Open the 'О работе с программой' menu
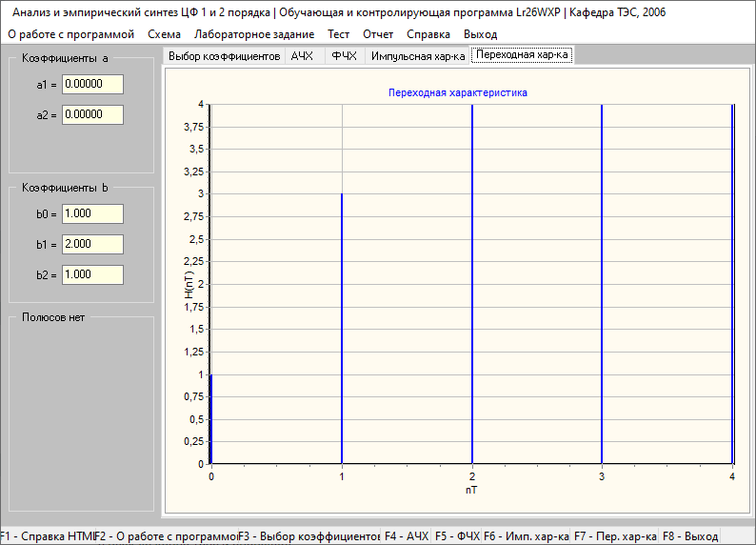Screen dimensions: 756x545 coord(70,34)
